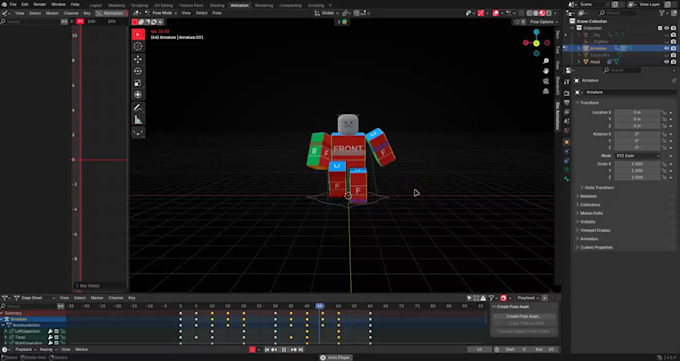Viewport: 680px width, 361px height.
Task: Select the Annotate pencil tool
Action: (138, 108)
